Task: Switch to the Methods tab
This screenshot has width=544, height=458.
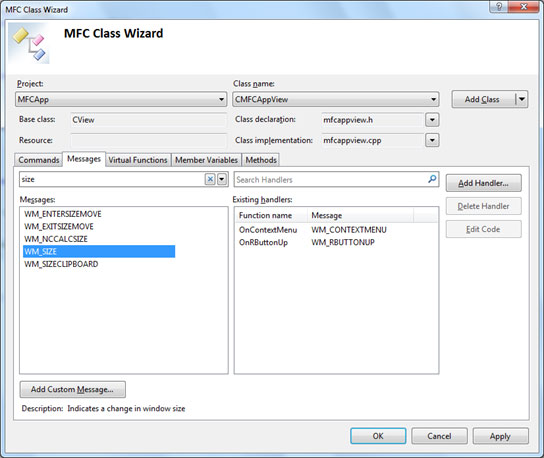Action: pos(261,160)
